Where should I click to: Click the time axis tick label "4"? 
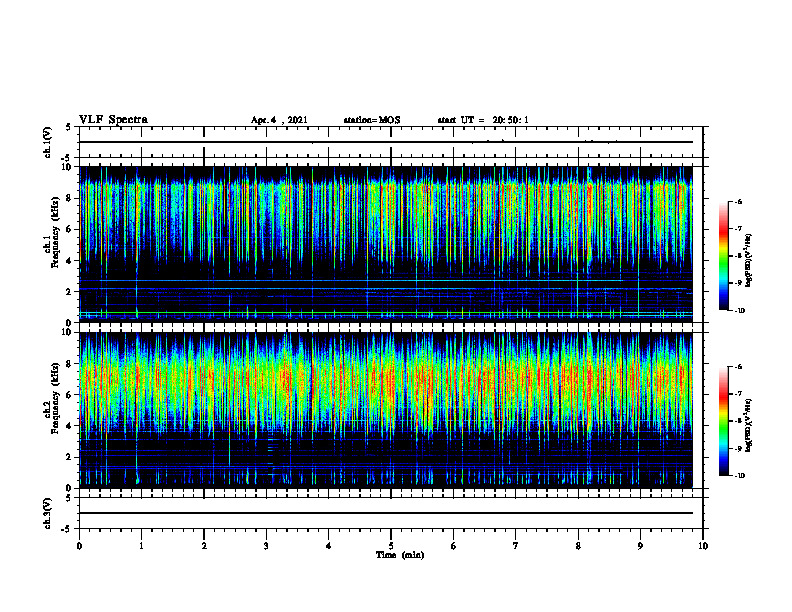point(329,546)
